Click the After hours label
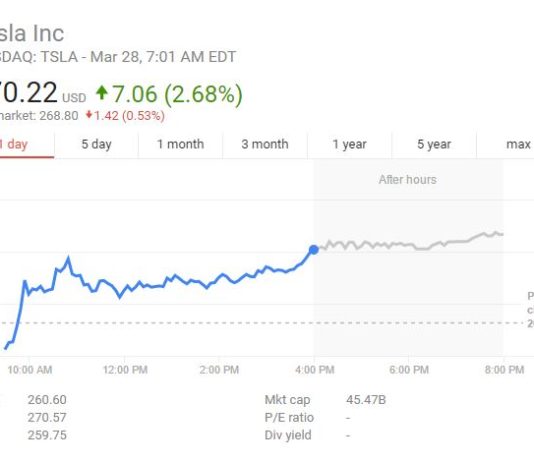The image size is (534, 462). 408,179
